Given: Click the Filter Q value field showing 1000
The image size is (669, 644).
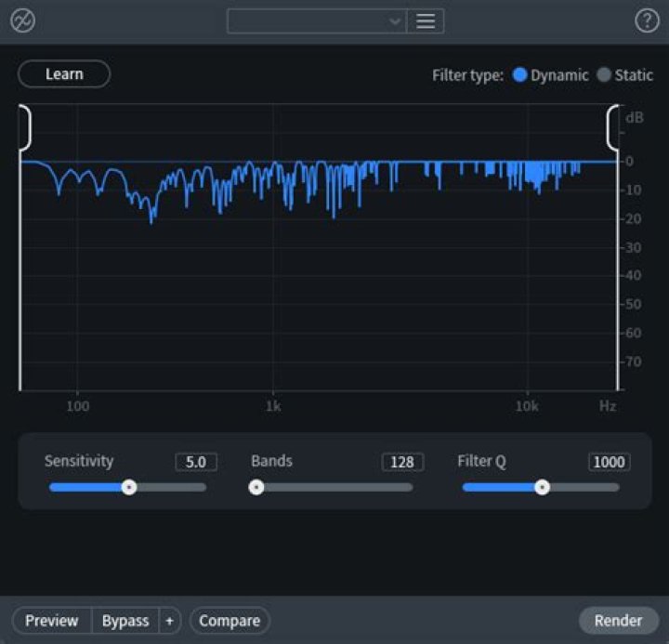Looking at the screenshot, I should point(609,462).
